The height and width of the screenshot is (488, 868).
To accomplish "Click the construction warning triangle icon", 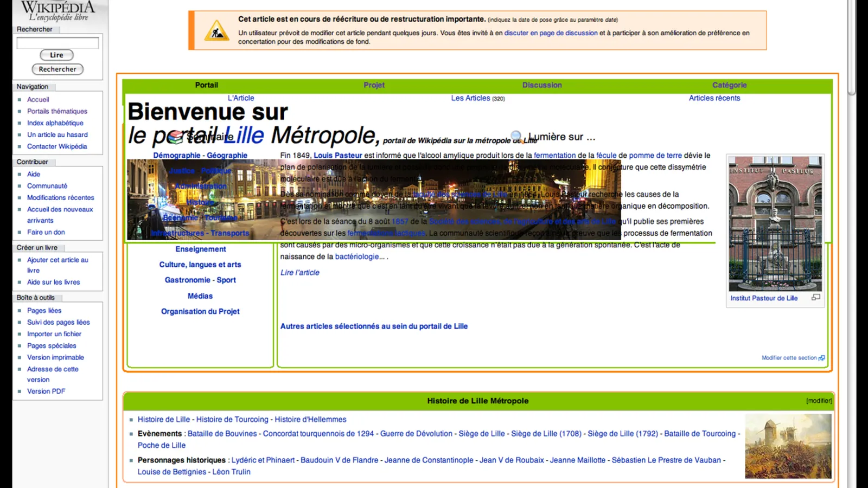I will click(x=216, y=30).
